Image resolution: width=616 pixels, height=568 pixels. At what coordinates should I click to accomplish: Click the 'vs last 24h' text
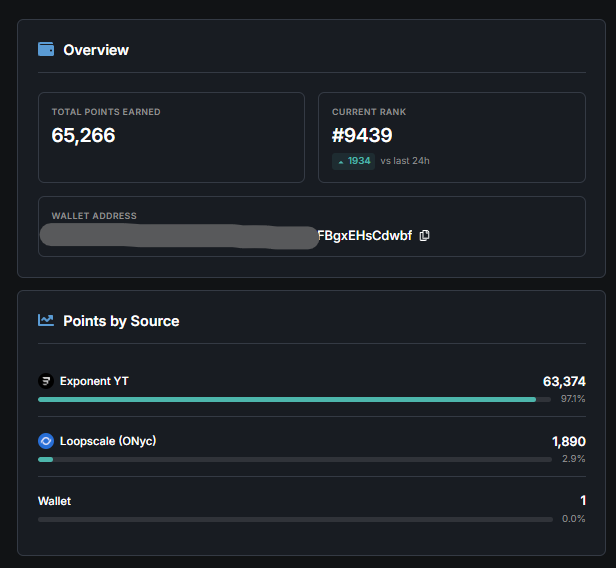(405, 161)
